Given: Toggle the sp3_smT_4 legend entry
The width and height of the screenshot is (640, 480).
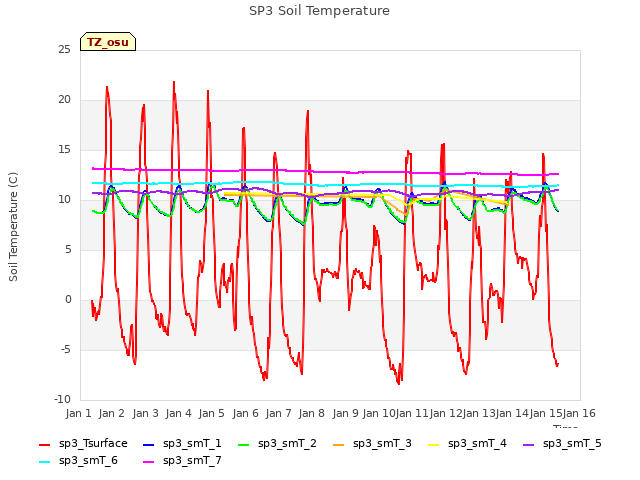Looking at the screenshot, I should 467,444.
